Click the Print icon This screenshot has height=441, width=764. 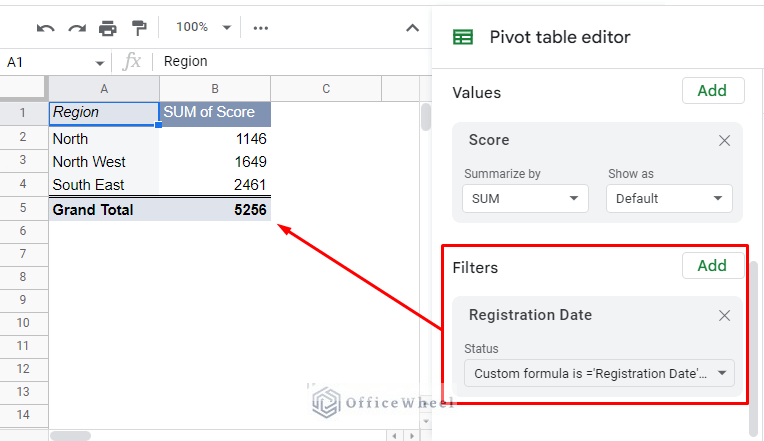pyautogui.click(x=108, y=28)
